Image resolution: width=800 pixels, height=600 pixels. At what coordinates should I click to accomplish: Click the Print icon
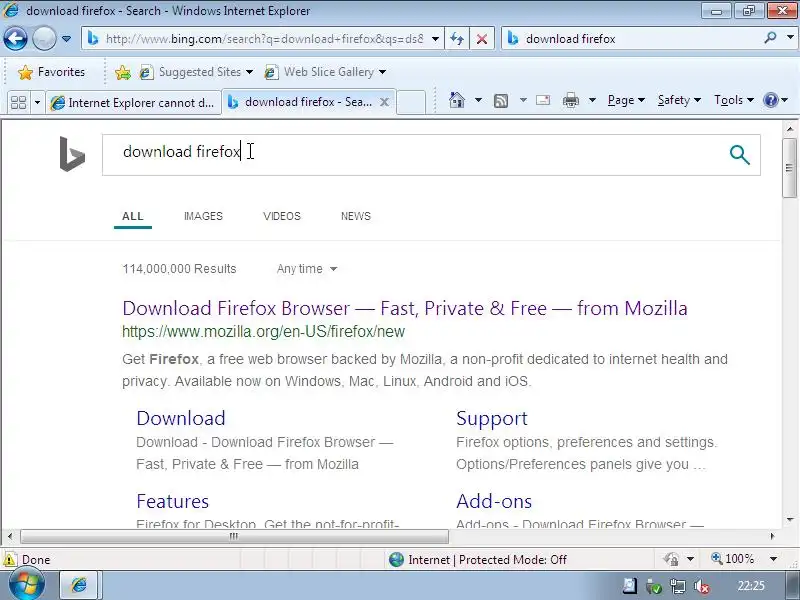[570, 101]
